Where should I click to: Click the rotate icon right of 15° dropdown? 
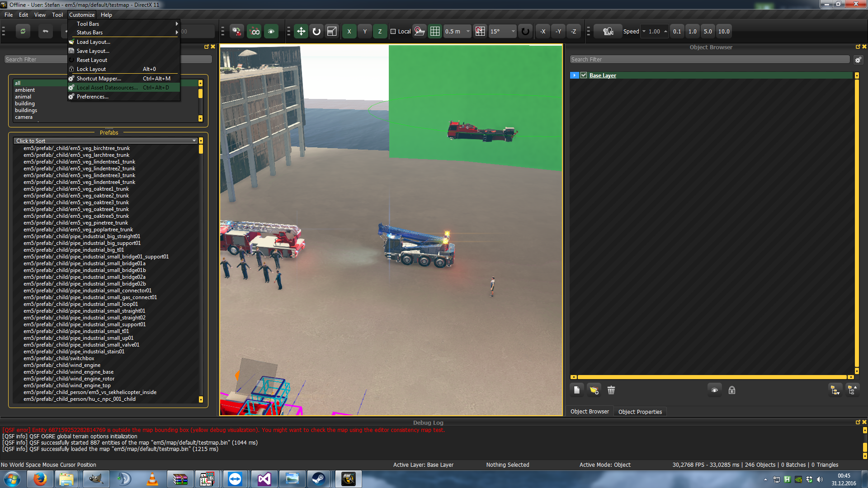coord(525,31)
